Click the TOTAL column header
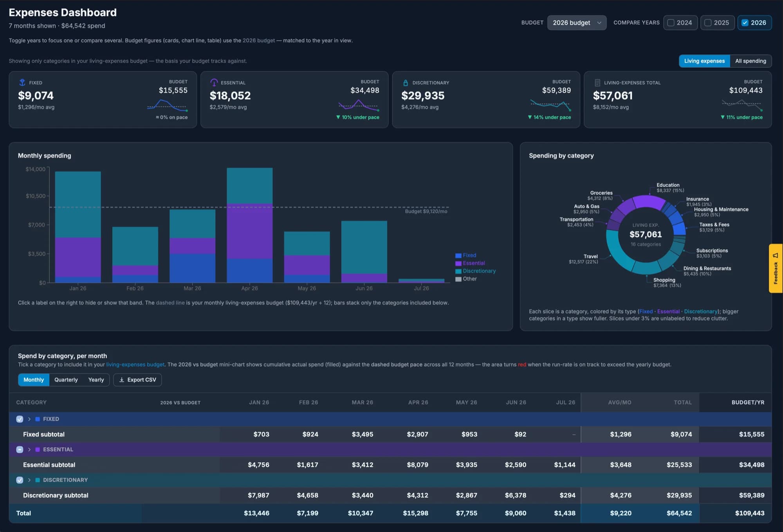The image size is (783, 532). point(682,403)
